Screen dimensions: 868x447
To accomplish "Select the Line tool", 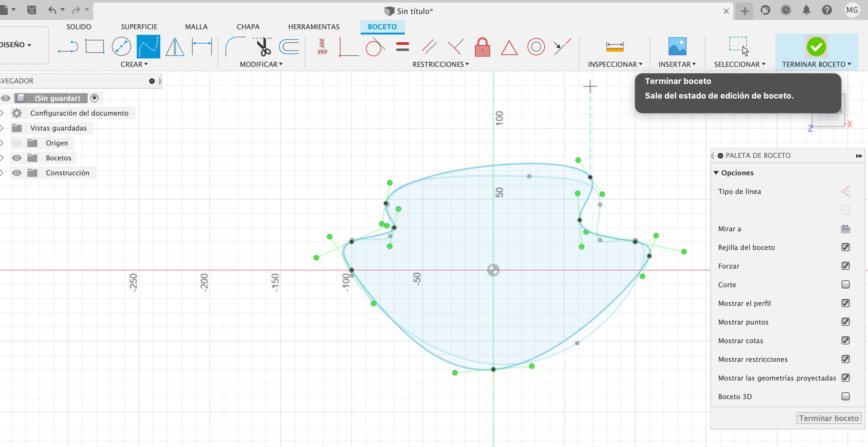I will [x=68, y=47].
